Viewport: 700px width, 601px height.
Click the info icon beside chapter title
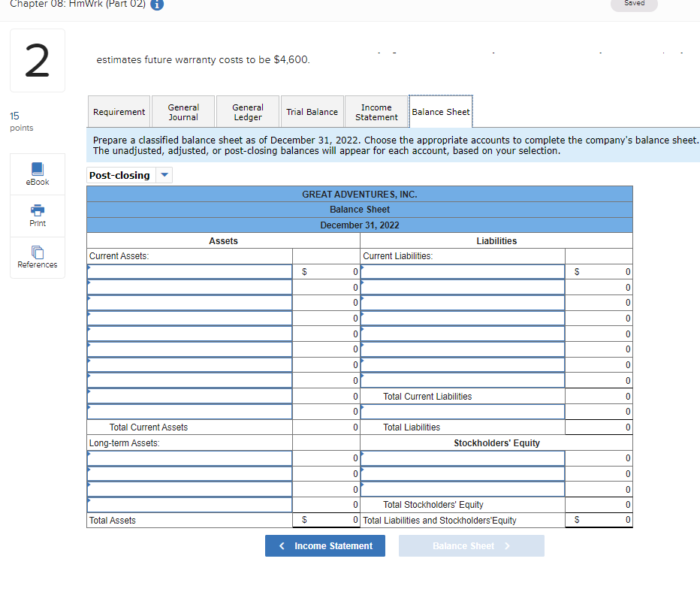pyautogui.click(x=157, y=4)
